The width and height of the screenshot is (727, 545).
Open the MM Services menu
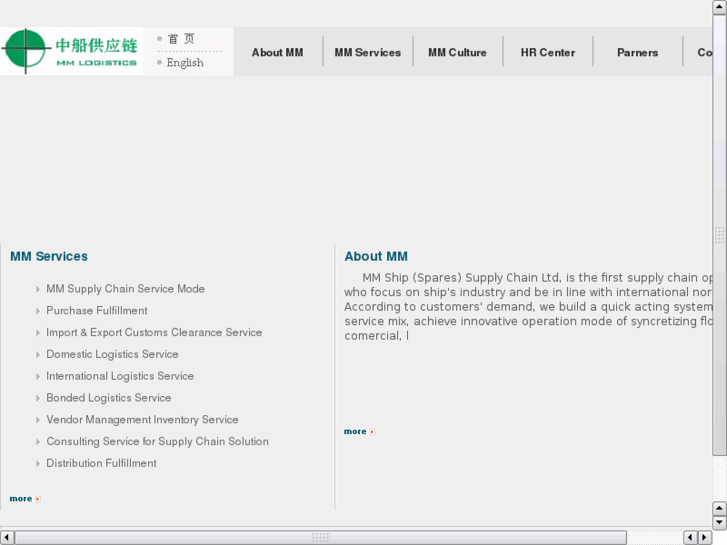click(368, 52)
